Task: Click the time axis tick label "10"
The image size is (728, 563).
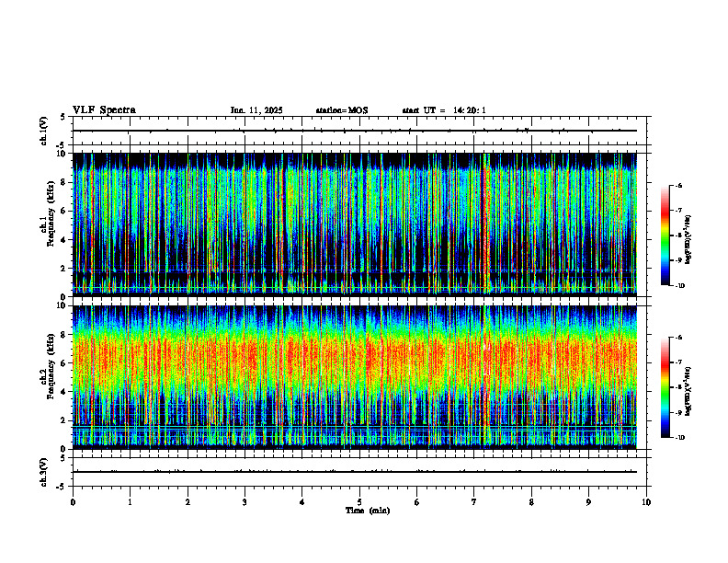Action: tap(646, 502)
